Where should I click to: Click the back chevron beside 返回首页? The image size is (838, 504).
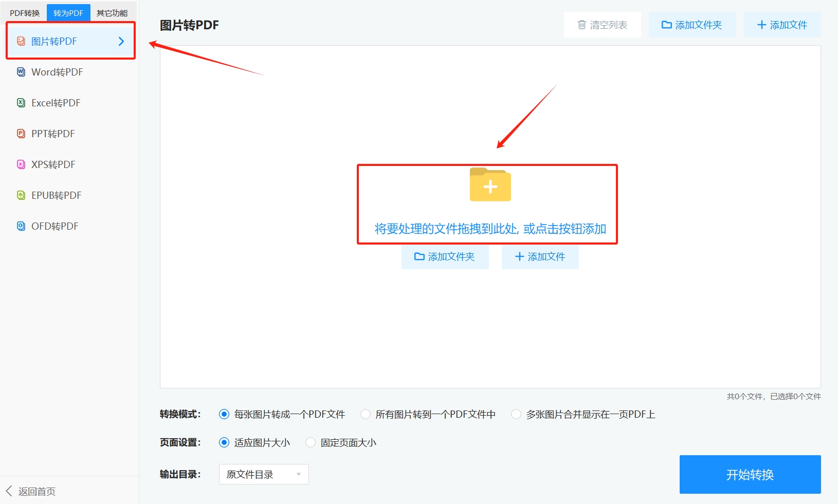coord(8,491)
